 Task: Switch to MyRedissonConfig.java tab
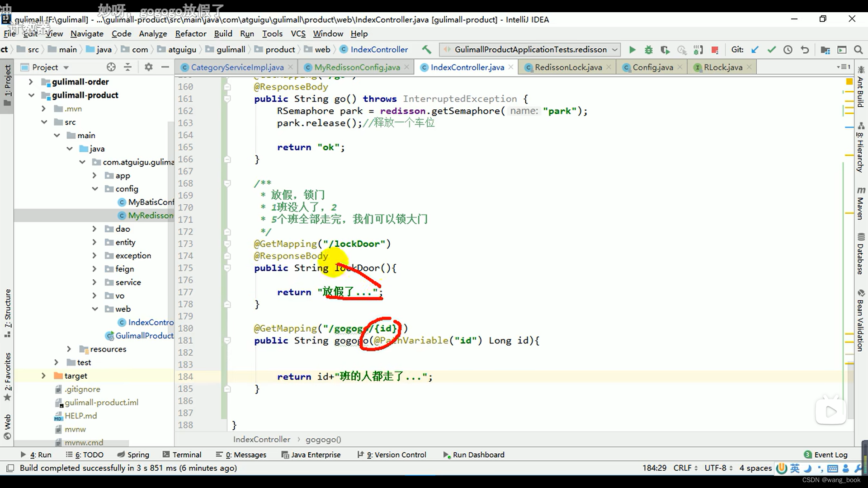tap(357, 67)
